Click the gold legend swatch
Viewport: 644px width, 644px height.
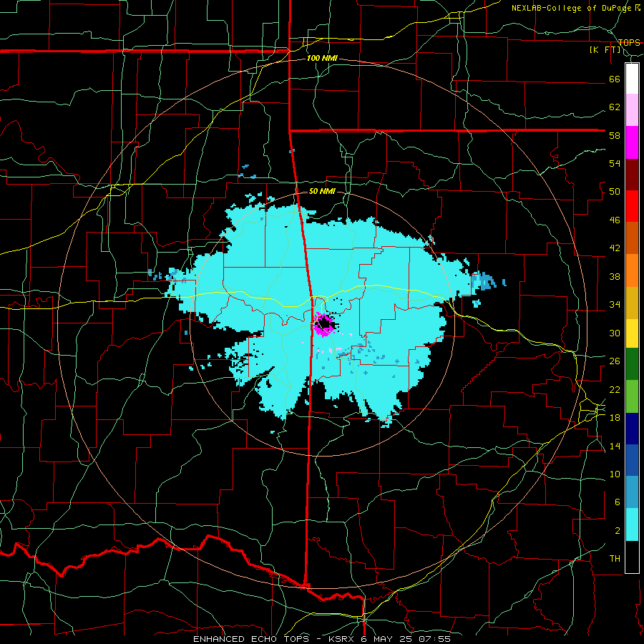click(632, 303)
